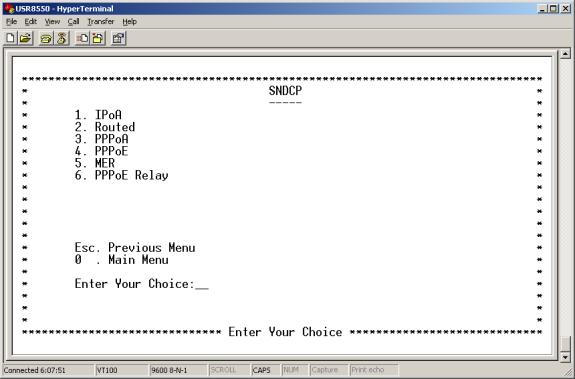
Task: Open the File menu
Action: 11,22
